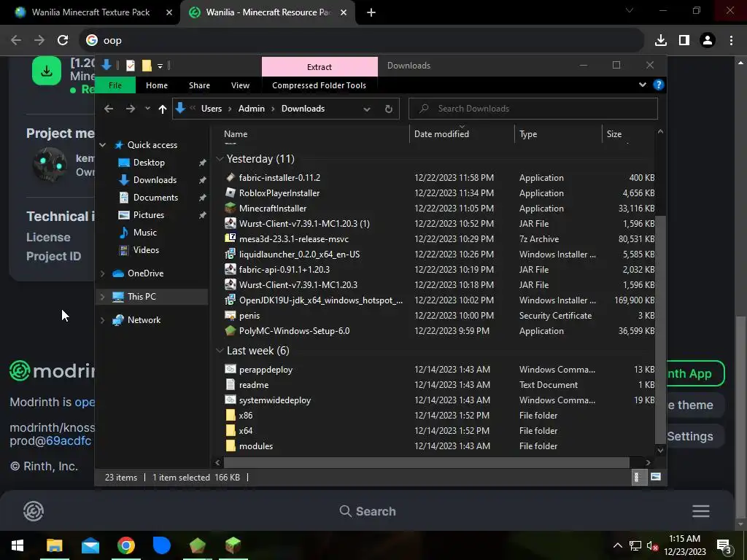The width and height of the screenshot is (747, 560).
Task: Collapse the Last week (6) group
Action: click(x=220, y=351)
